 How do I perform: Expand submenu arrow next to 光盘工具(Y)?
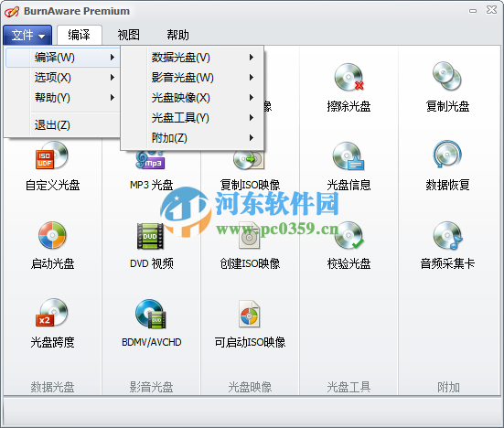coord(252,118)
